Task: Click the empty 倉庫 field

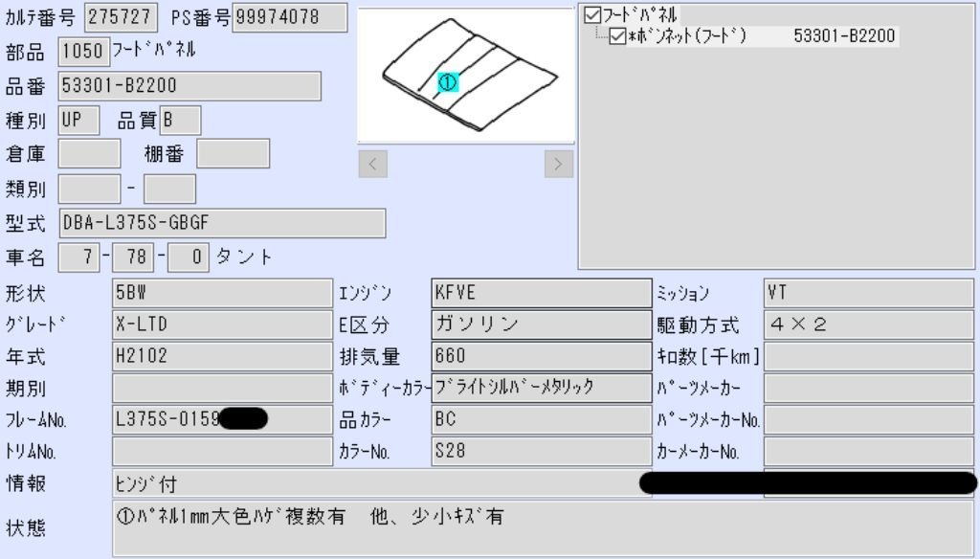Action: tap(89, 154)
